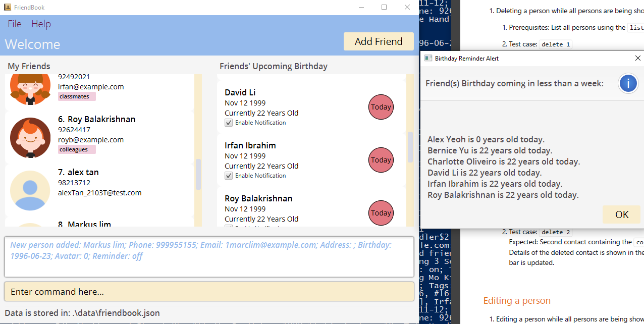Click phone number 98213712
Screen dimensions: 644x324
tap(74, 183)
